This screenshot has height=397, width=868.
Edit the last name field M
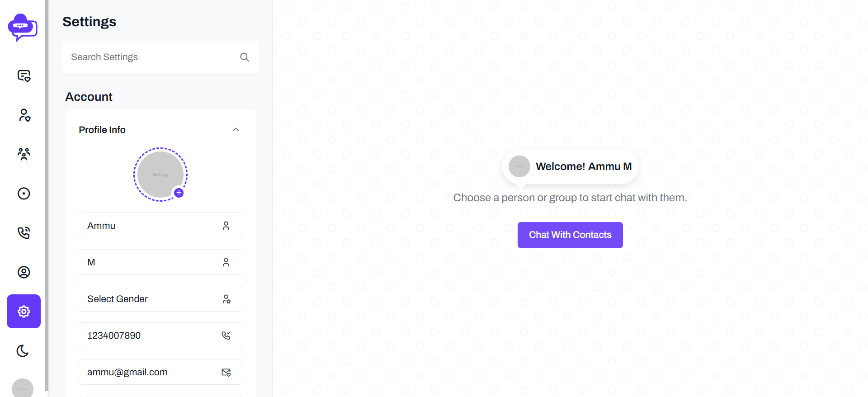point(160,262)
